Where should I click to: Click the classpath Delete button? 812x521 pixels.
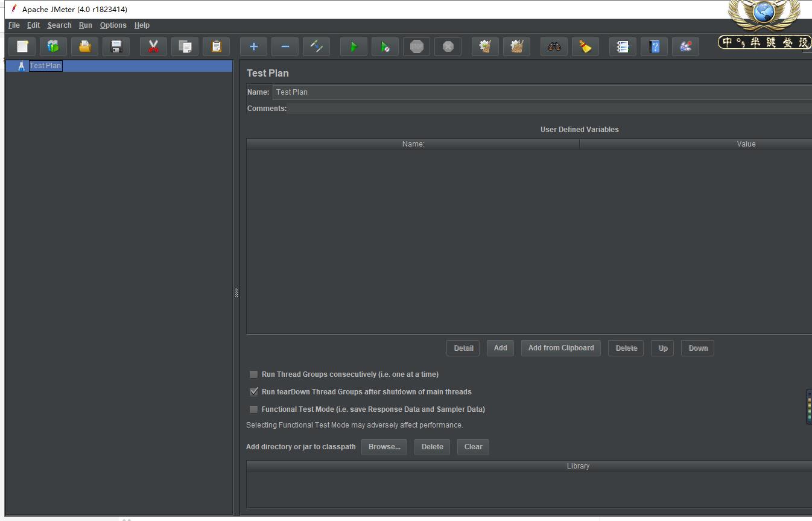[432, 447]
